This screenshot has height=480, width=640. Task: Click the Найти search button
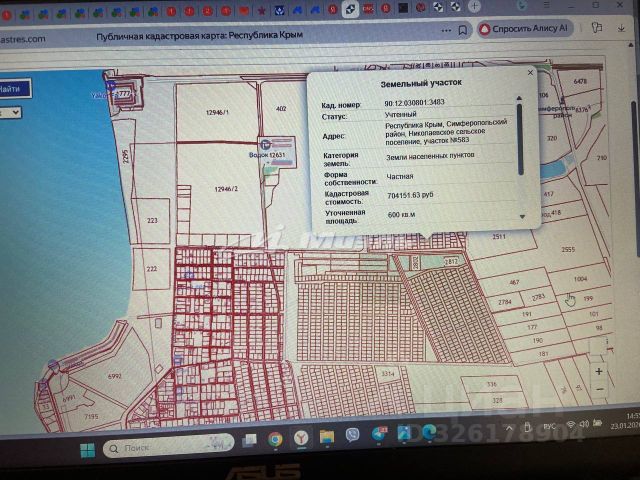coord(13,89)
